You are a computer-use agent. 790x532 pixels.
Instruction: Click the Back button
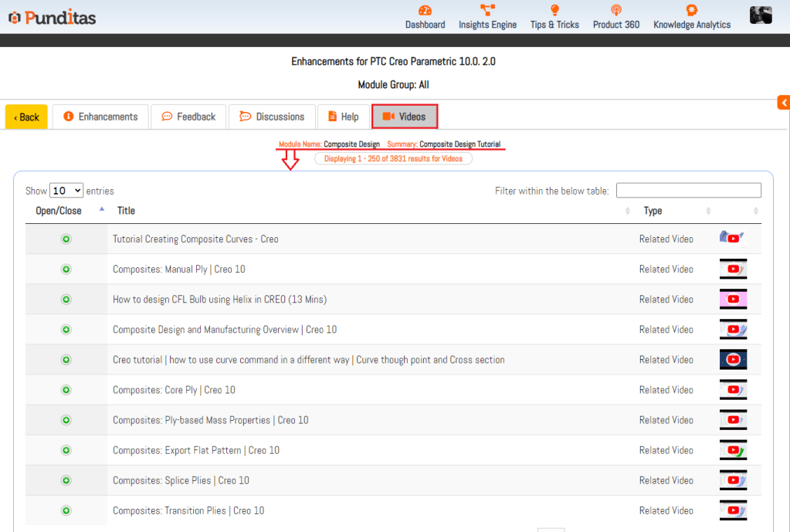(26, 117)
